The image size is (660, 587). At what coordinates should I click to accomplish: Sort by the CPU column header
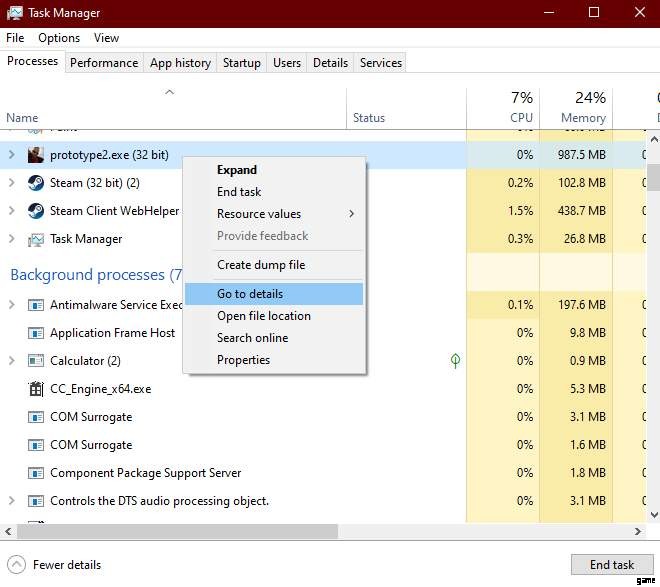coord(503,108)
